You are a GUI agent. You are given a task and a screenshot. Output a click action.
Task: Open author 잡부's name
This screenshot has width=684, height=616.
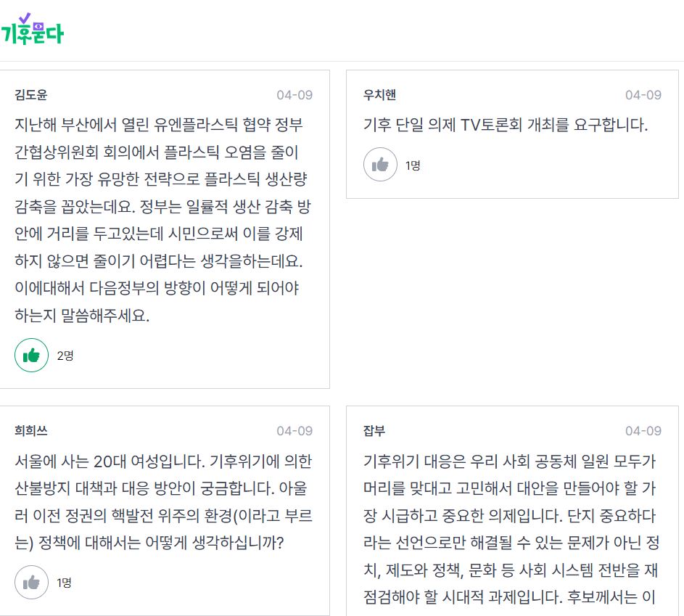374,431
